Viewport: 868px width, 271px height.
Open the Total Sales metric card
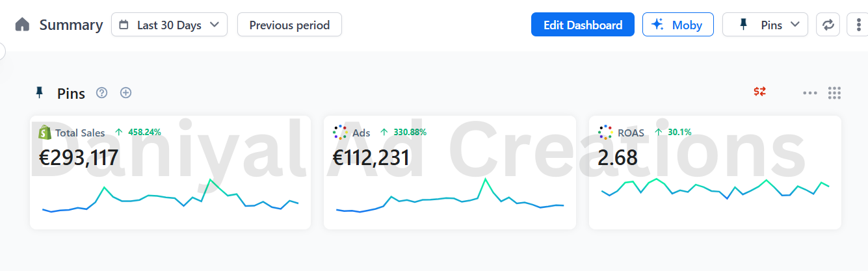tap(170, 172)
